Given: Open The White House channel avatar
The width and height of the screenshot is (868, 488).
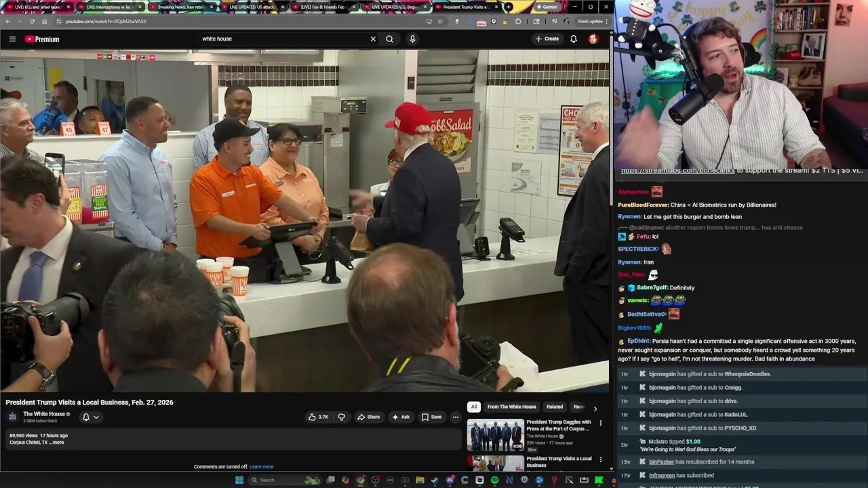Looking at the screenshot, I should [x=12, y=417].
